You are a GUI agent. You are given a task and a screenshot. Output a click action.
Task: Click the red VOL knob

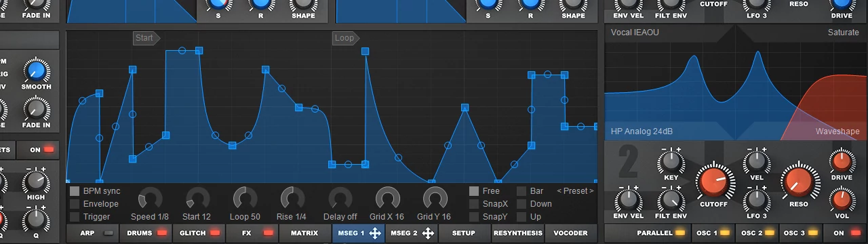[842, 200]
